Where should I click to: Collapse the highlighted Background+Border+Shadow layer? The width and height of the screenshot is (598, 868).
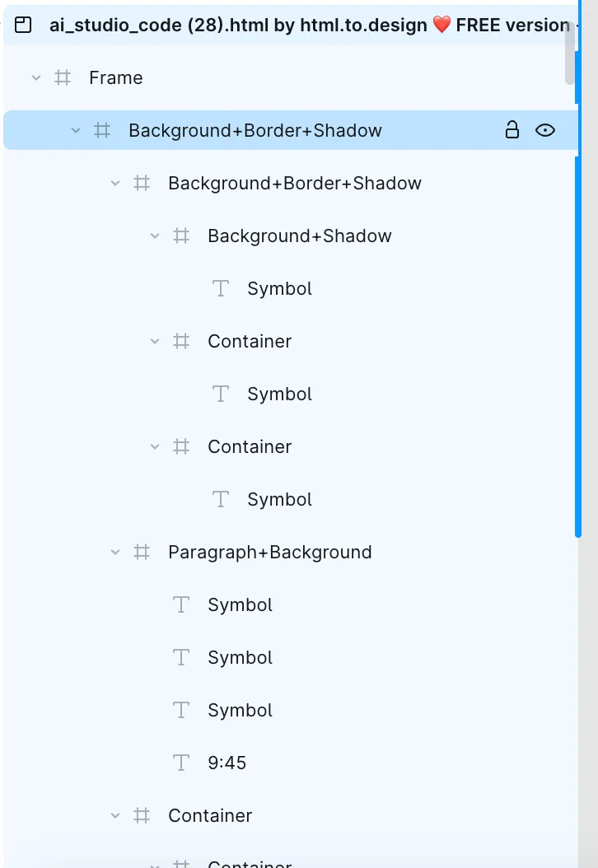(x=76, y=130)
